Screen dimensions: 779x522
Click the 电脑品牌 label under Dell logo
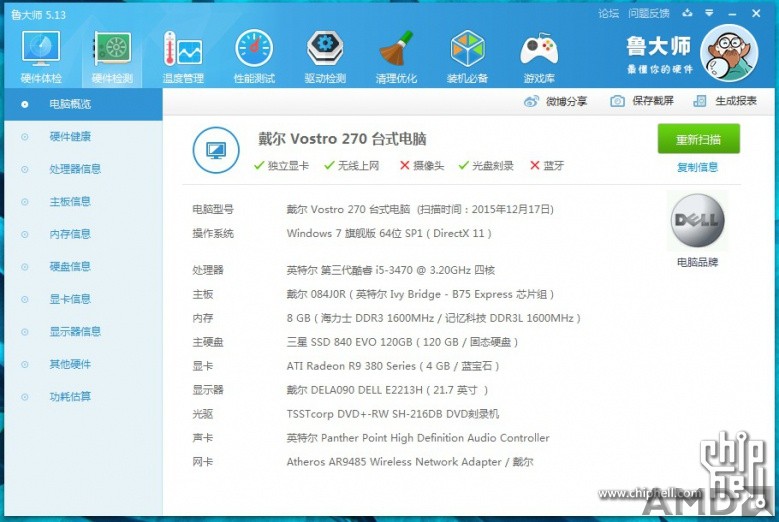pyautogui.click(x=697, y=262)
